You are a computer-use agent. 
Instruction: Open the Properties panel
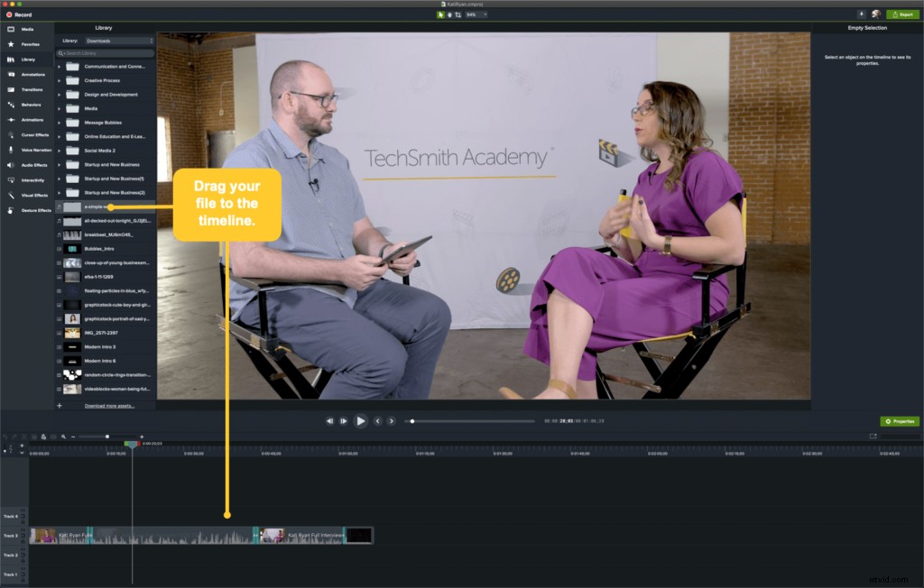tap(899, 421)
